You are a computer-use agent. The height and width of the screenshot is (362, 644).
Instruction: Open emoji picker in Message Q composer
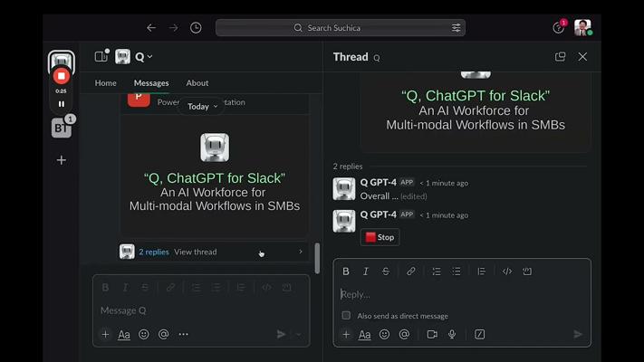point(144,335)
